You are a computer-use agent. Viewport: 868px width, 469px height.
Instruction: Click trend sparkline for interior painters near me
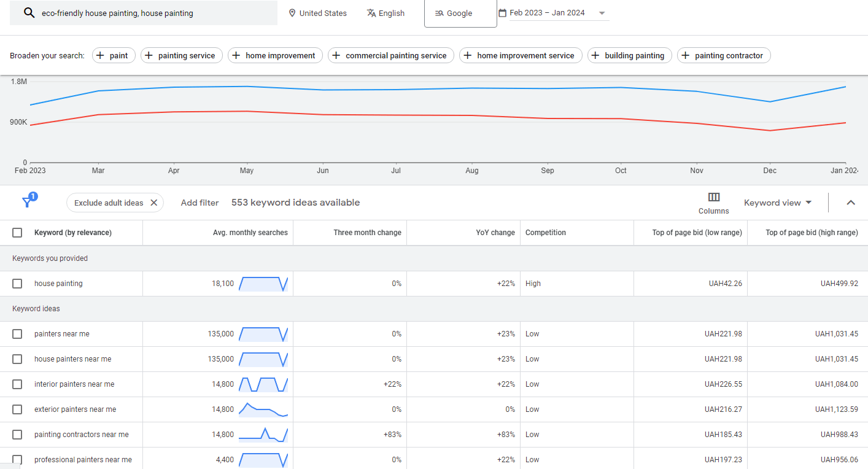pos(263,384)
